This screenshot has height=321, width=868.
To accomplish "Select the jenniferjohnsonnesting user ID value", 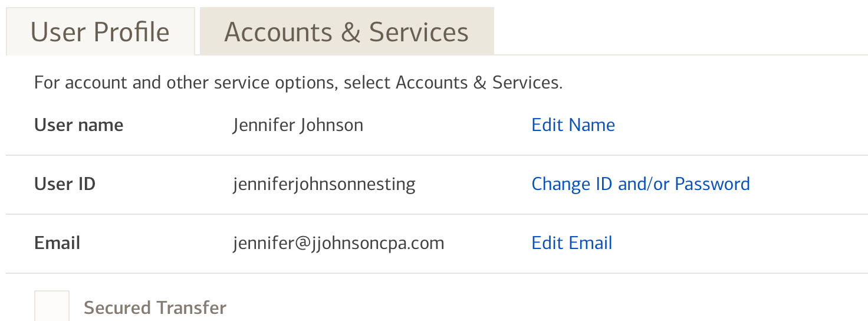I will coord(324,184).
